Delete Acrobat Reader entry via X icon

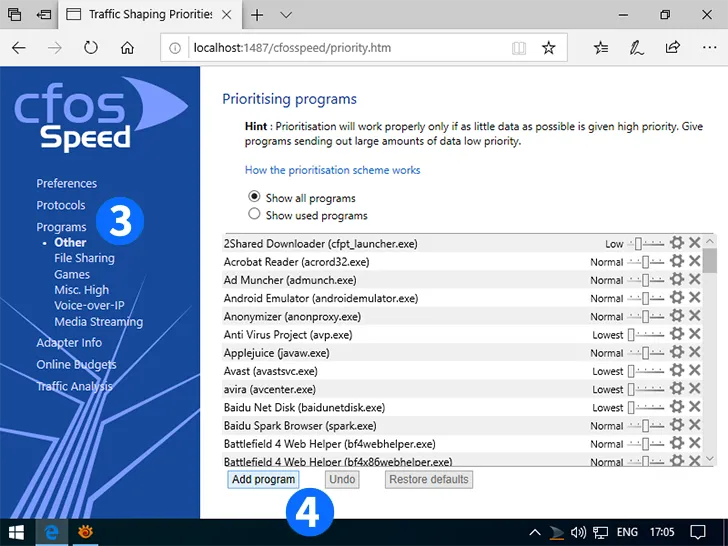pos(695,261)
